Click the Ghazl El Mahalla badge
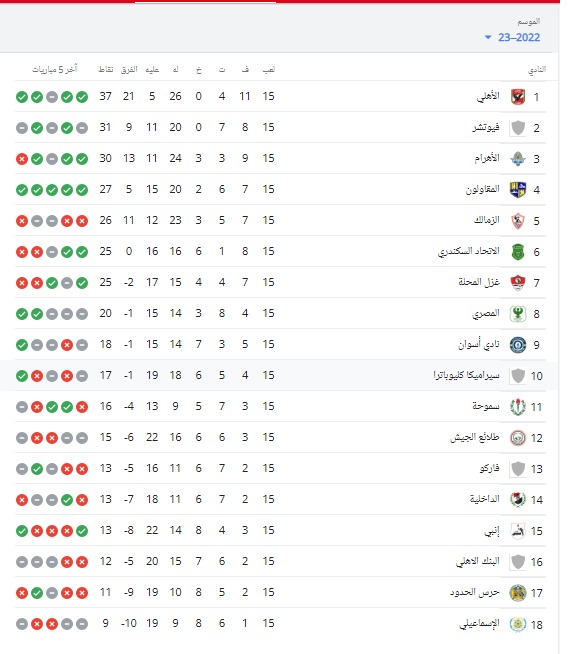 coord(518,283)
